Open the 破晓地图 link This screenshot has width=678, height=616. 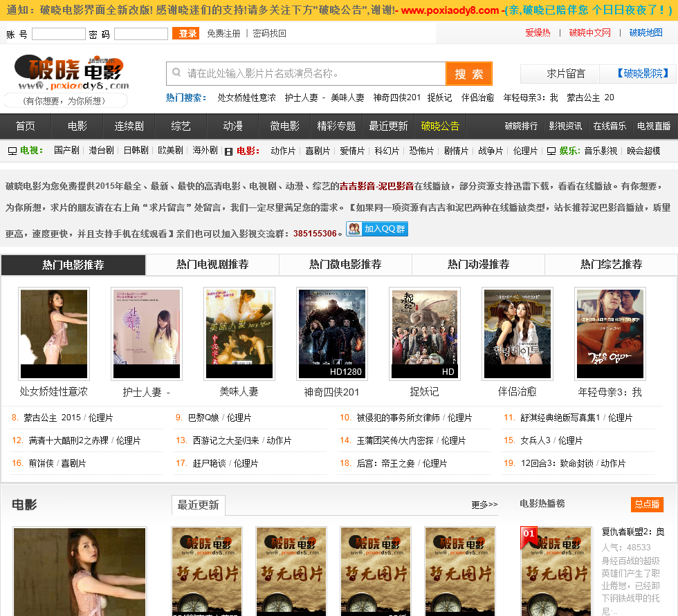646,32
